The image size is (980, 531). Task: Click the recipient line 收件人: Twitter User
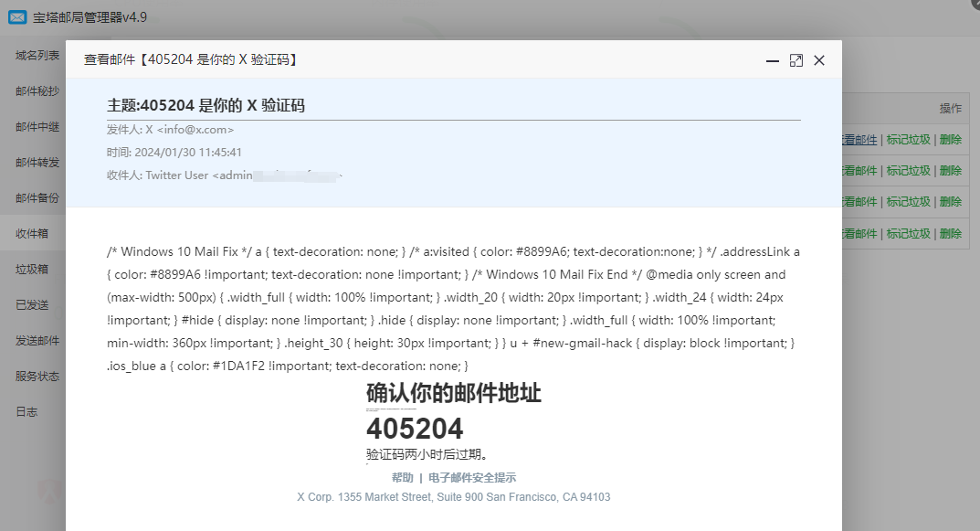pyautogui.click(x=225, y=175)
